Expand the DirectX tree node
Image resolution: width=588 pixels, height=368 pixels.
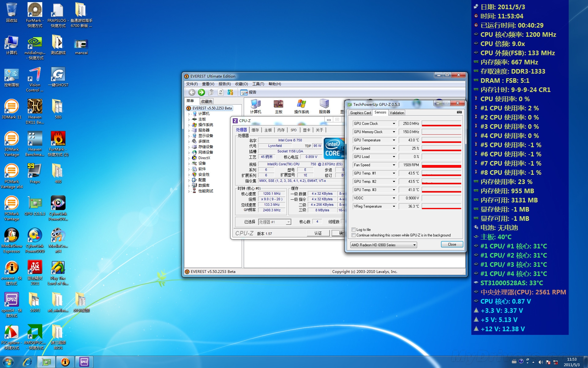(189, 158)
